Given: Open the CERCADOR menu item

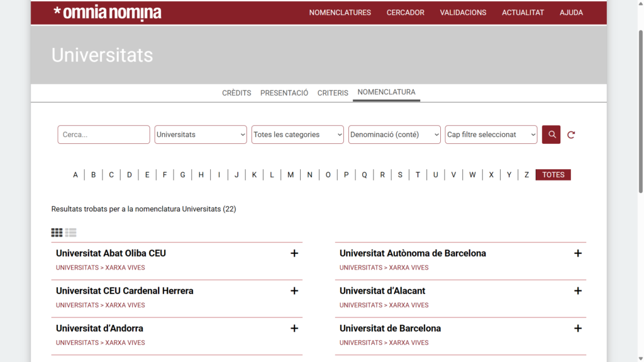Looking at the screenshot, I should pos(406,12).
